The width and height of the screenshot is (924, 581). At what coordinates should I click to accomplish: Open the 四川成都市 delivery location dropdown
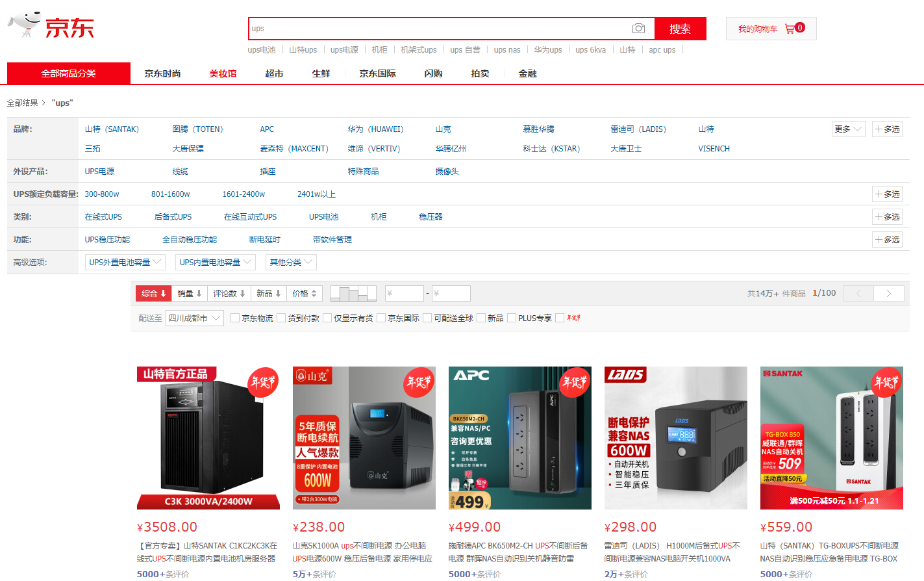(195, 318)
